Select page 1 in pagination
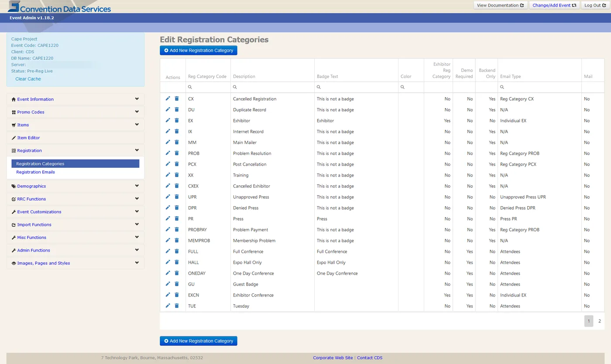 [x=589, y=321]
